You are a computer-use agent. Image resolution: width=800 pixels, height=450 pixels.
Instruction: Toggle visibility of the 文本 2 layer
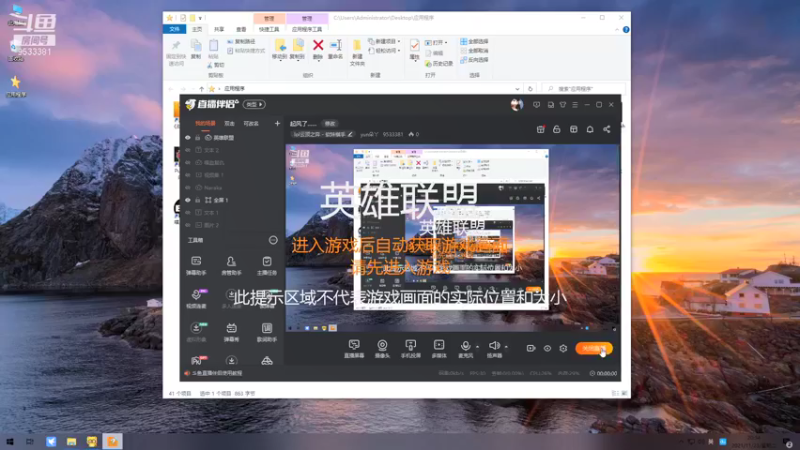coord(188,150)
